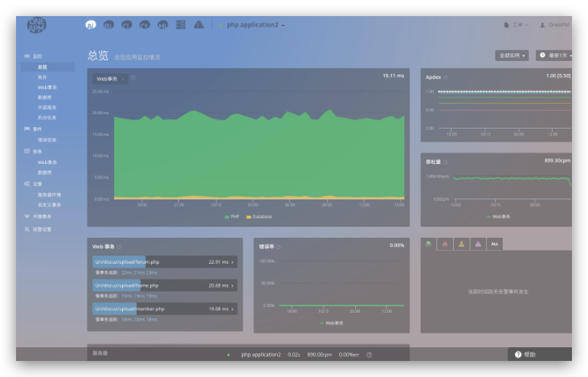Viewport: 588px width, 377px height.
Task: Switch to the ALL alert events tab
Action: point(495,244)
